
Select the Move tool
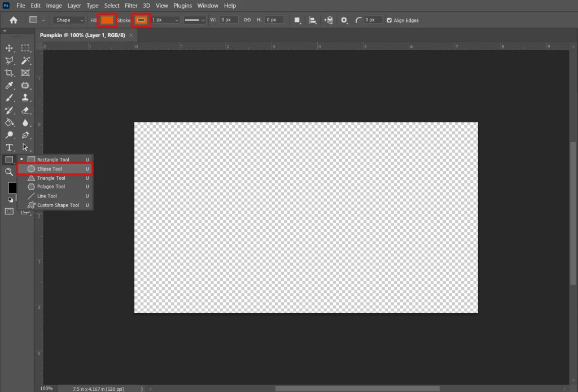pyautogui.click(x=9, y=49)
